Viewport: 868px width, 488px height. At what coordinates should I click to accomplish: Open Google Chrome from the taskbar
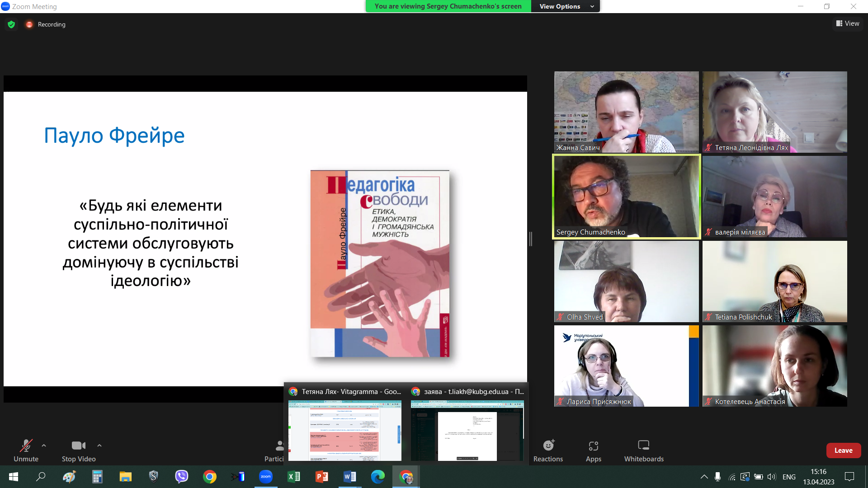tap(210, 477)
